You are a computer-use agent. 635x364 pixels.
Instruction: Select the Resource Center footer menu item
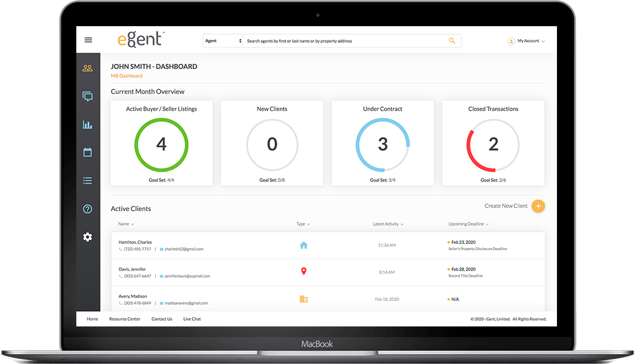click(x=124, y=318)
